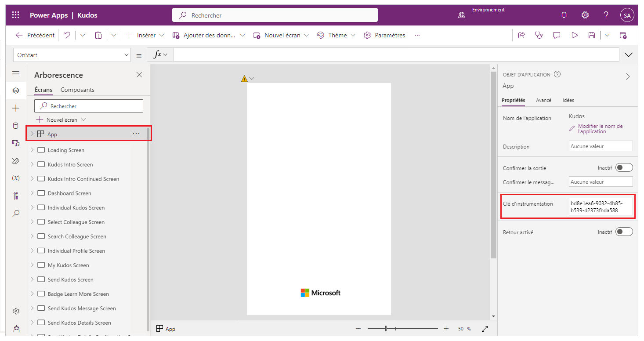
Task: Click the zoom out minus button
Action: [x=358, y=329]
